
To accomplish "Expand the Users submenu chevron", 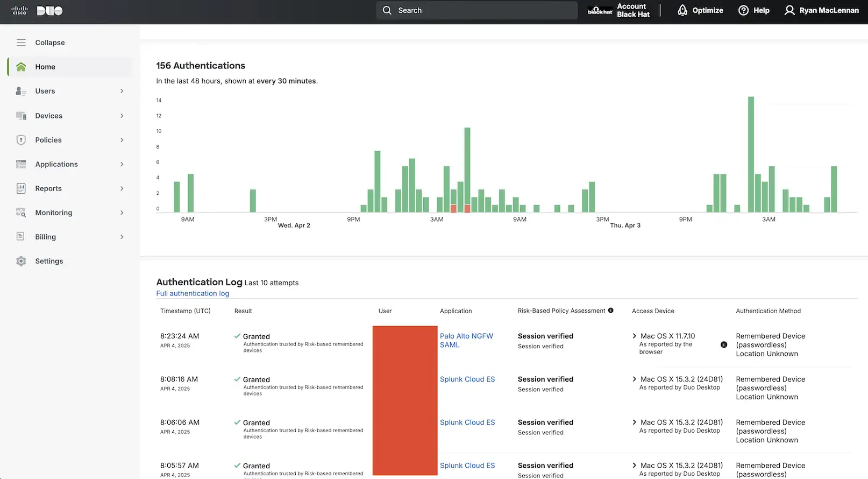I will (122, 91).
